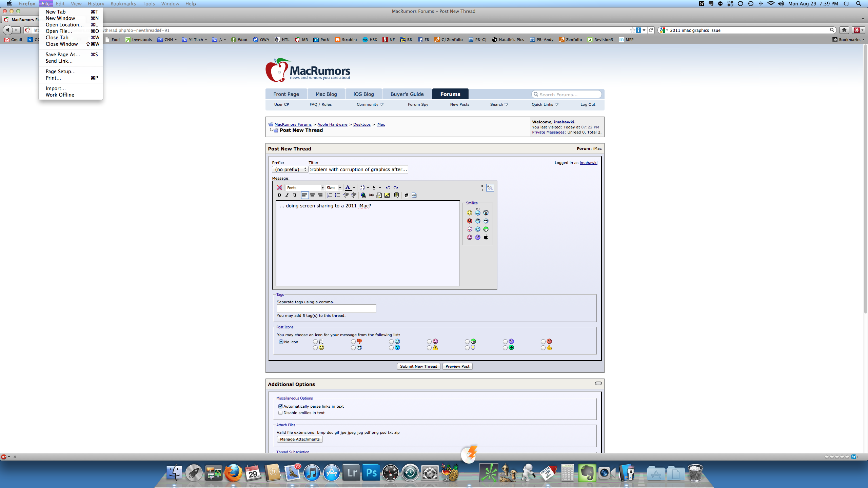The height and width of the screenshot is (488, 868).
Task: Collapse the Additional Options section
Action: coord(598,383)
